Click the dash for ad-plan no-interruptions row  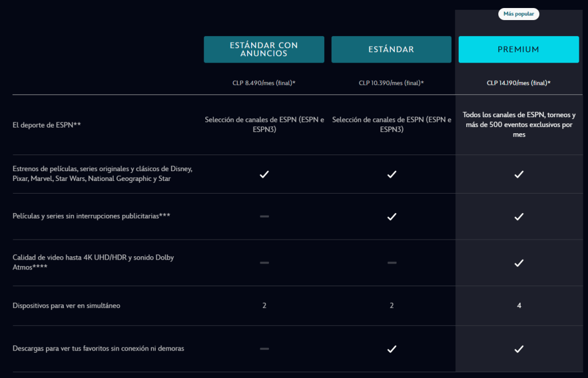point(264,217)
